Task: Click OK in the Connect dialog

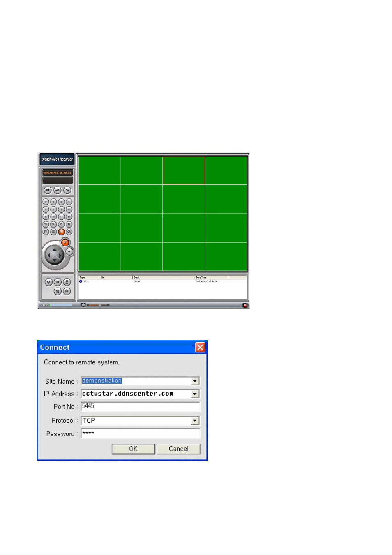Action: coord(134,449)
